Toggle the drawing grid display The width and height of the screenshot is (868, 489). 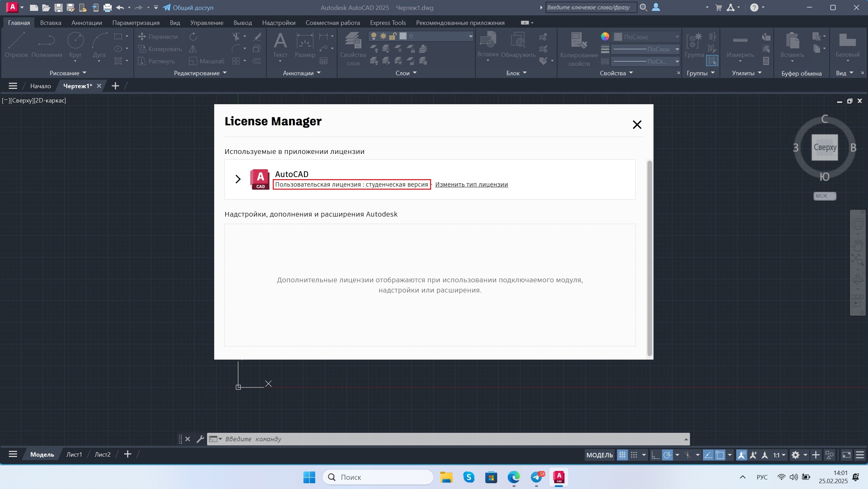point(622,455)
